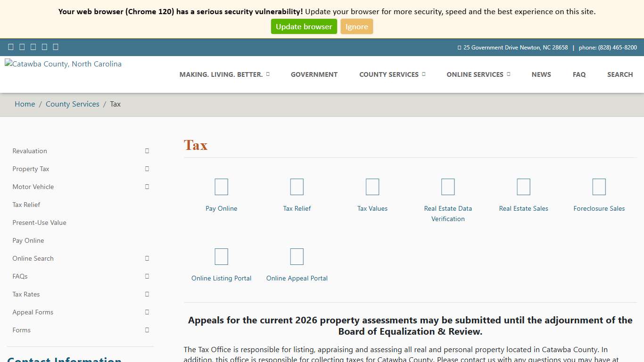Expand the Property Tax sidebar item
644x362 pixels.
pyautogui.click(x=147, y=169)
